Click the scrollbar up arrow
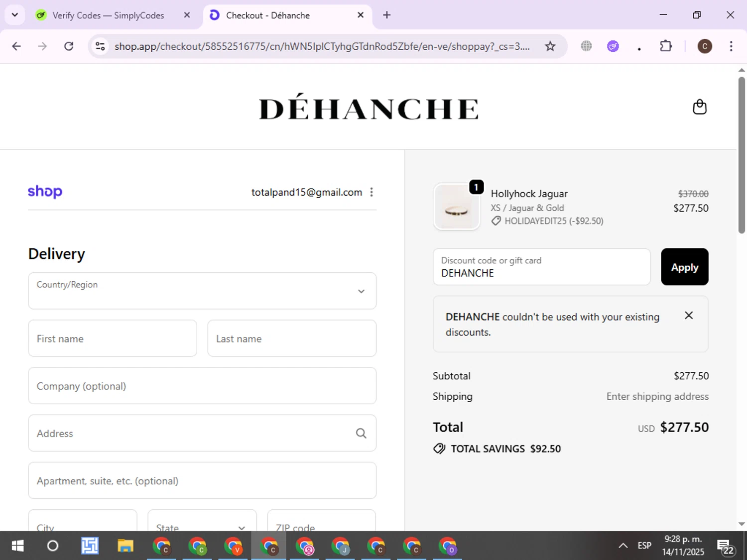This screenshot has width=747, height=560. coord(742,70)
